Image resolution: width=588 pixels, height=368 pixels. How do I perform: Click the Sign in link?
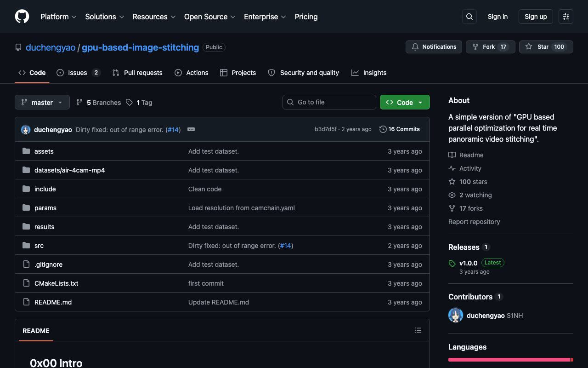pyautogui.click(x=498, y=17)
